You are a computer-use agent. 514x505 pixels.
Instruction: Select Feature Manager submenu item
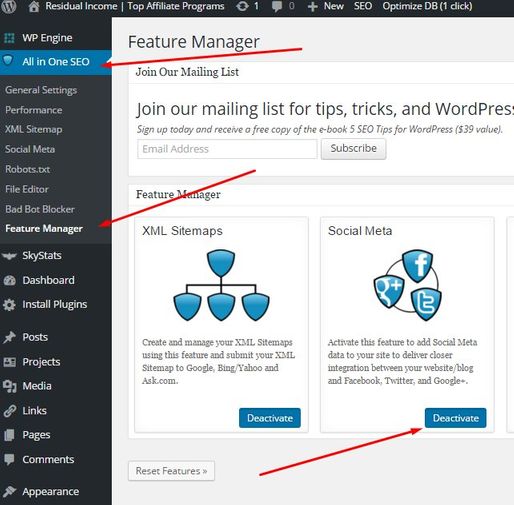coord(44,229)
